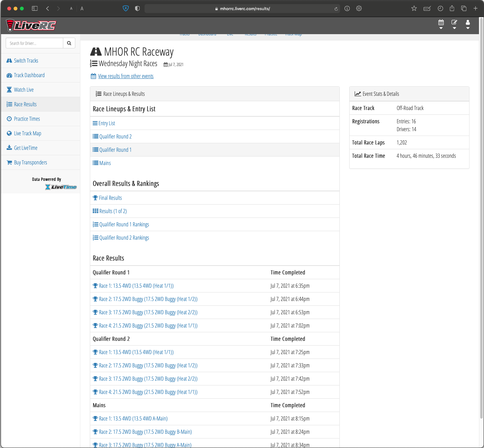Click the search magnifier button

pos(69,43)
